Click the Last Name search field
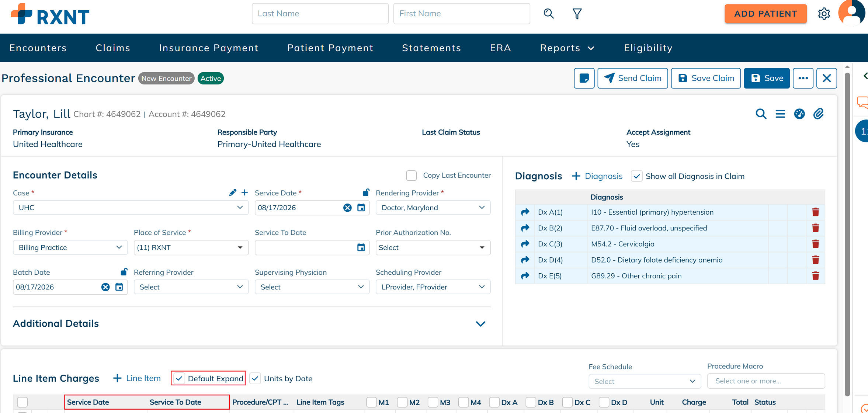 point(320,14)
